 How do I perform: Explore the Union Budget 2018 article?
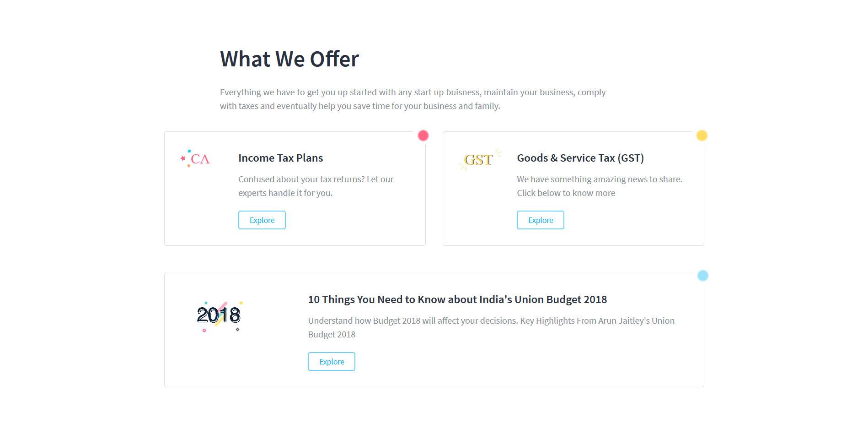pyautogui.click(x=332, y=362)
